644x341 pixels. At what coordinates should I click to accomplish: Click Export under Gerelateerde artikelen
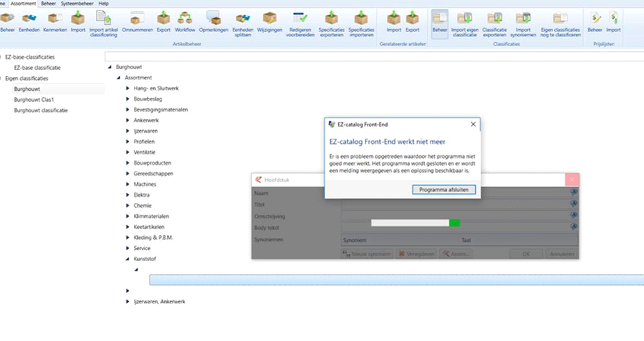pyautogui.click(x=412, y=23)
